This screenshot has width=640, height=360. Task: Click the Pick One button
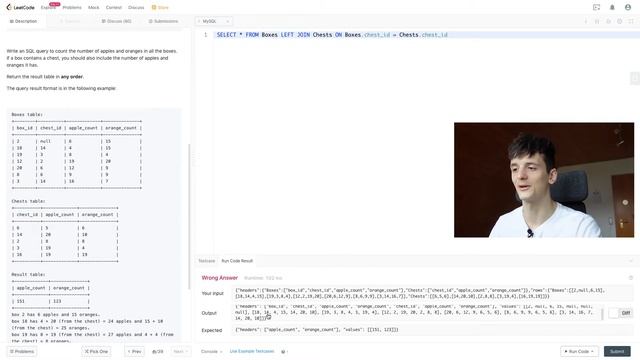pyautogui.click(x=96, y=351)
